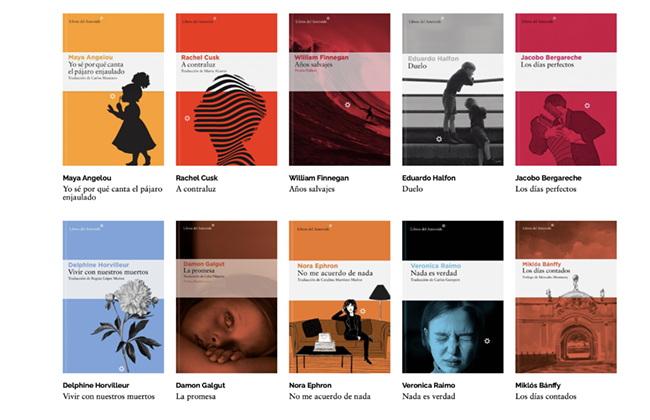Open the La promesa book cover

tap(226, 297)
